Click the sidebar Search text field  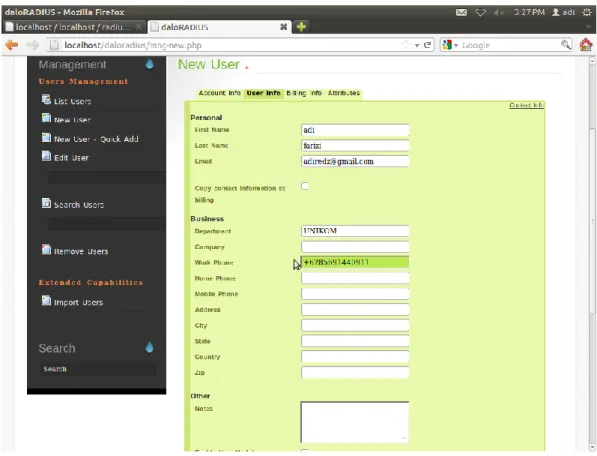click(98, 369)
